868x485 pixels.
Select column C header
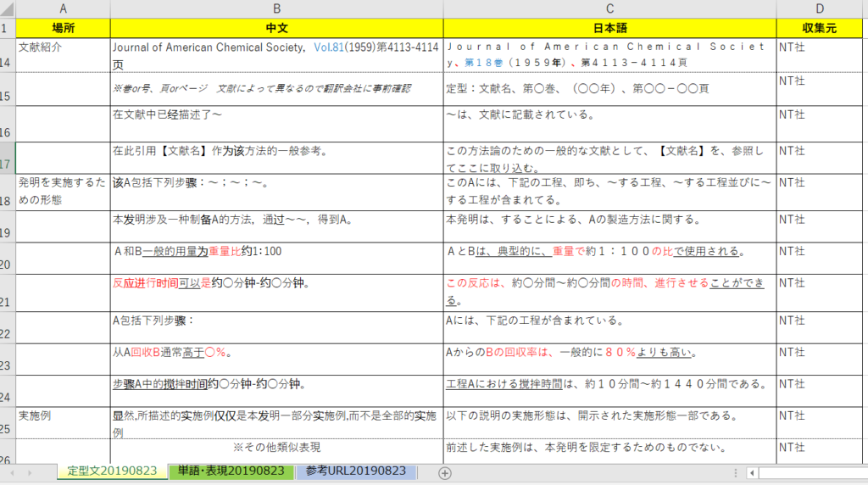click(609, 8)
